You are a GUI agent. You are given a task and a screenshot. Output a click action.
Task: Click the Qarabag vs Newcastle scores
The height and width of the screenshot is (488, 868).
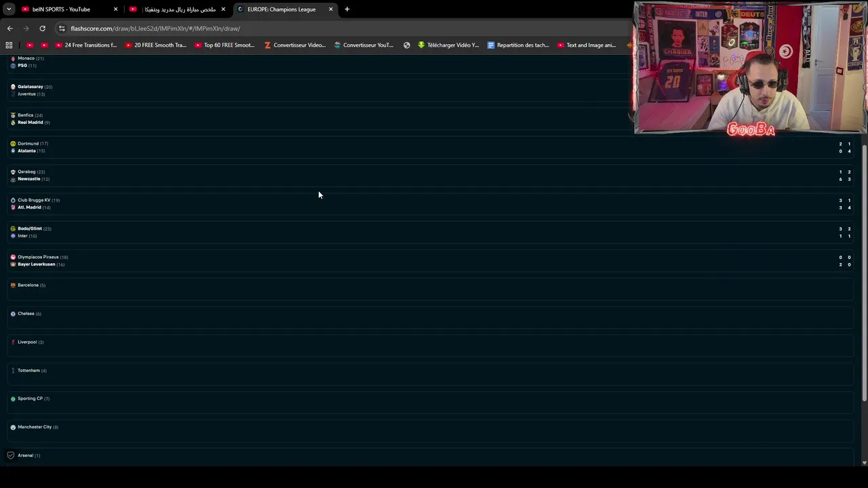click(x=844, y=176)
